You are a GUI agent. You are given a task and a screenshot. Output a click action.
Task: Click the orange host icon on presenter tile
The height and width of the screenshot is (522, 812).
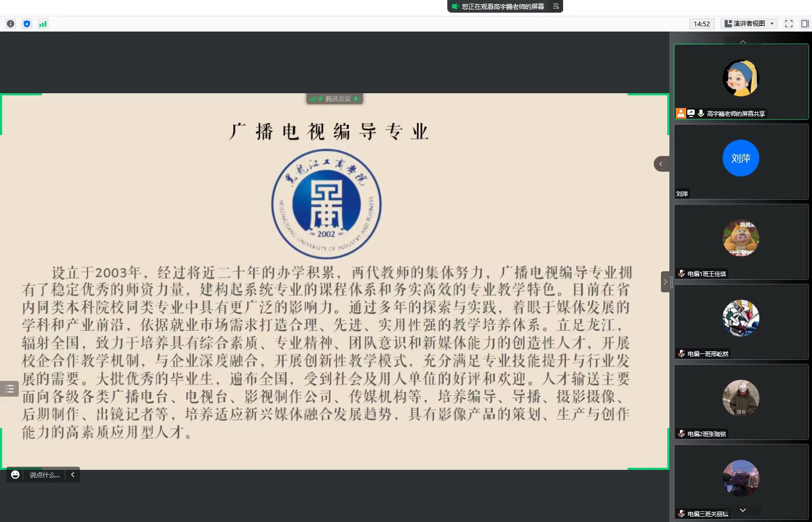[x=681, y=113]
